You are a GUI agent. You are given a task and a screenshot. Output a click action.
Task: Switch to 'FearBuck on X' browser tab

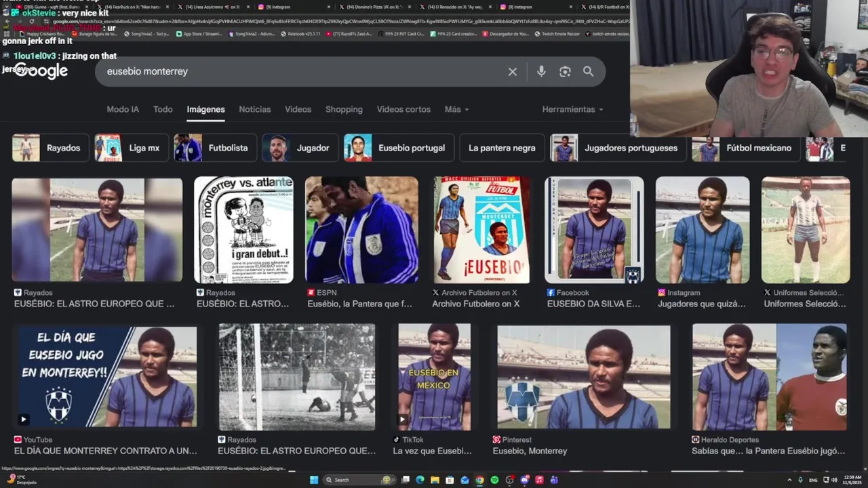coord(132,7)
